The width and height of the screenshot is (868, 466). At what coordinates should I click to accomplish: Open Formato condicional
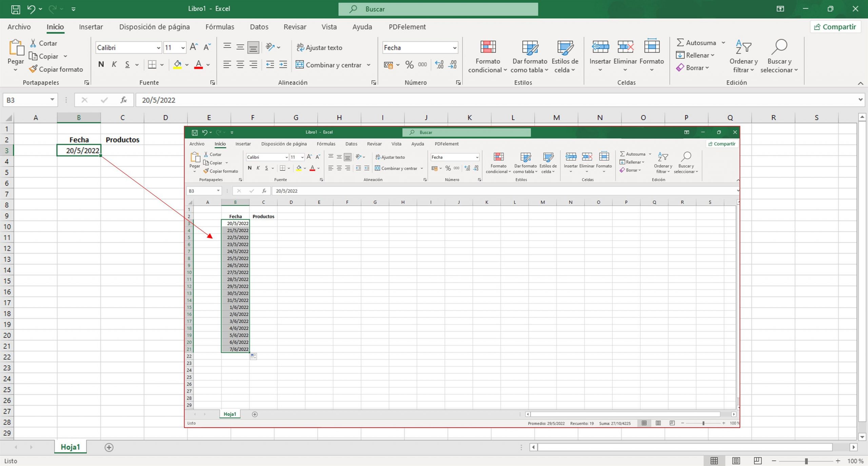(x=487, y=56)
